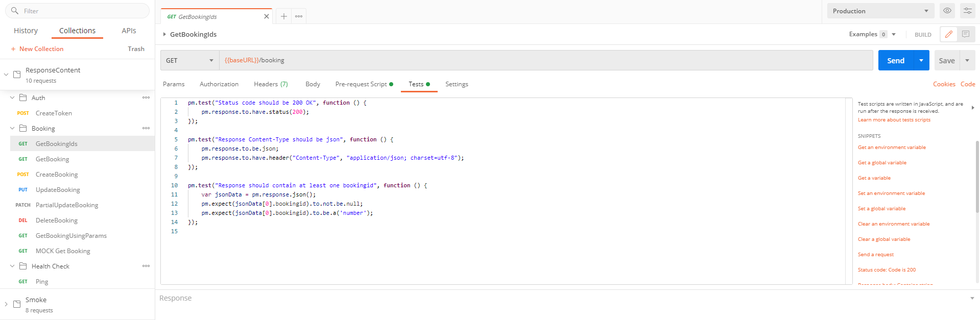Image resolution: width=980 pixels, height=320 pixels.
Task: Open Learn more about tests scripts link
Action: [894, 120]
